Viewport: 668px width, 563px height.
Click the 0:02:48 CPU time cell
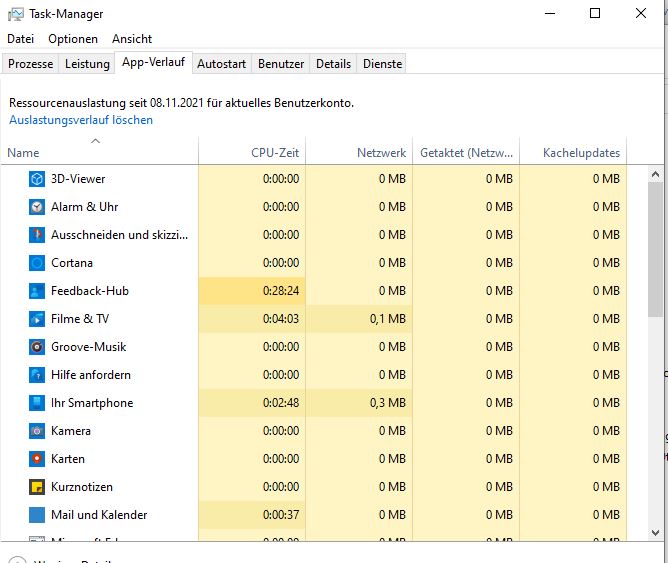point(252,403)
